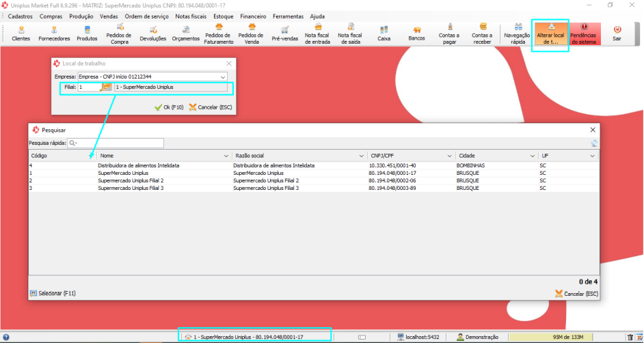
Task: Open the Compras menu
Action: click(x=51, y=16)
